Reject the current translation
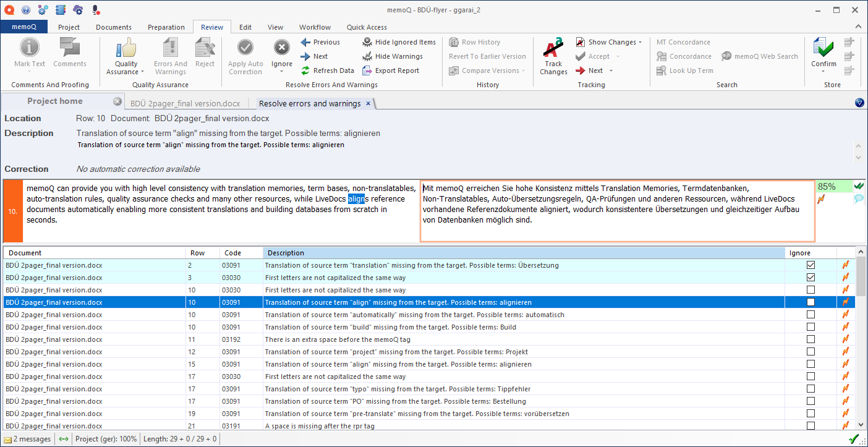Screen dimensions: 868x447 click(x=205, y=56)
